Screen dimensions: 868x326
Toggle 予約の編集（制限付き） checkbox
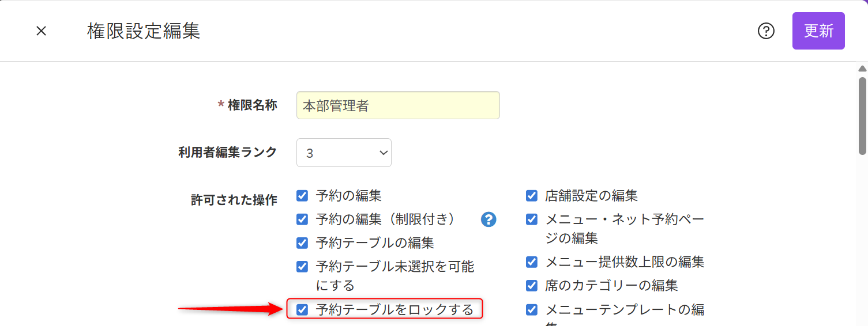coord(302,219)
